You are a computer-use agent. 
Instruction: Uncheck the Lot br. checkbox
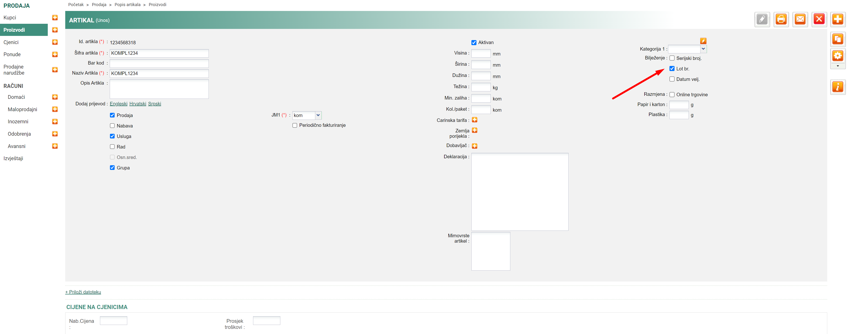tap(672, 69)
